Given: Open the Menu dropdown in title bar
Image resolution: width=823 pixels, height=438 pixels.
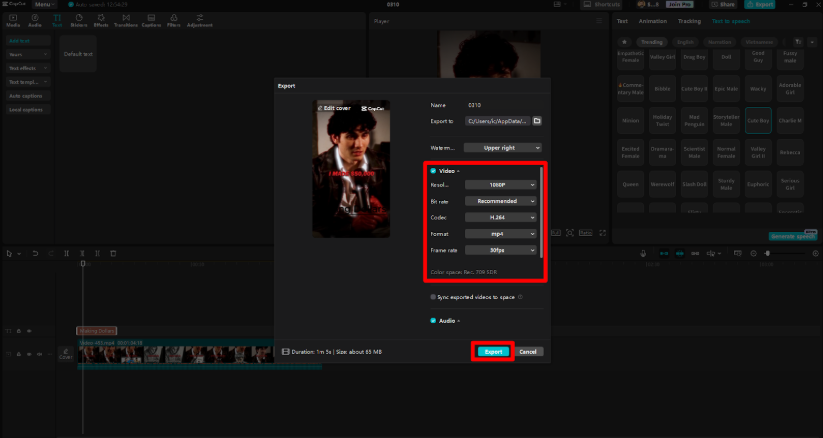Looking at the screenshot, I should point(45,4).
